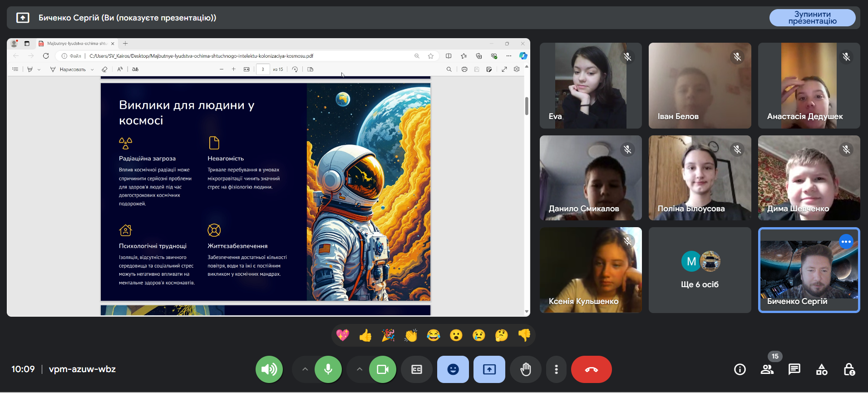Screen dimensions: 868x393
Task: Open the emoji reactions button
Action: click(453, 369)
